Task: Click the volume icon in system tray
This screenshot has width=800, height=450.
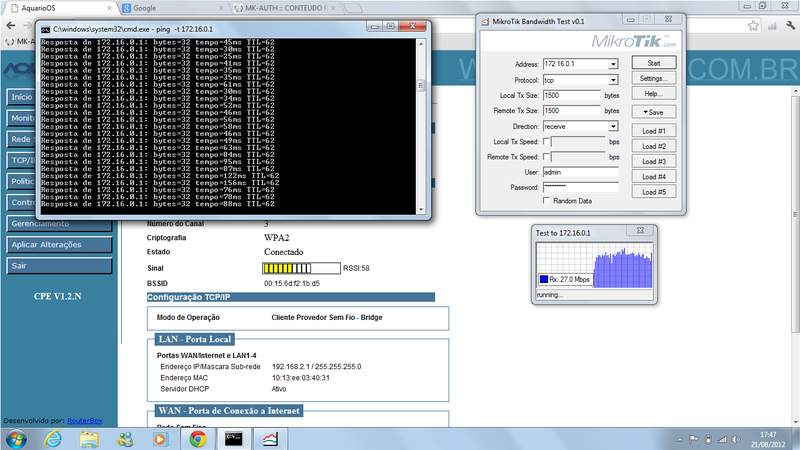Action: coord(735,439)
